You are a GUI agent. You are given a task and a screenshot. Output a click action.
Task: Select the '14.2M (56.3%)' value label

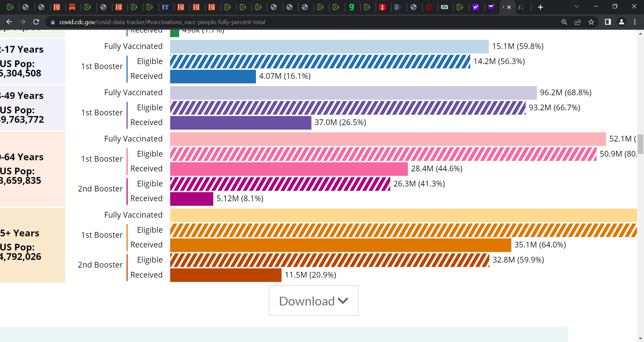coord(499,61)
